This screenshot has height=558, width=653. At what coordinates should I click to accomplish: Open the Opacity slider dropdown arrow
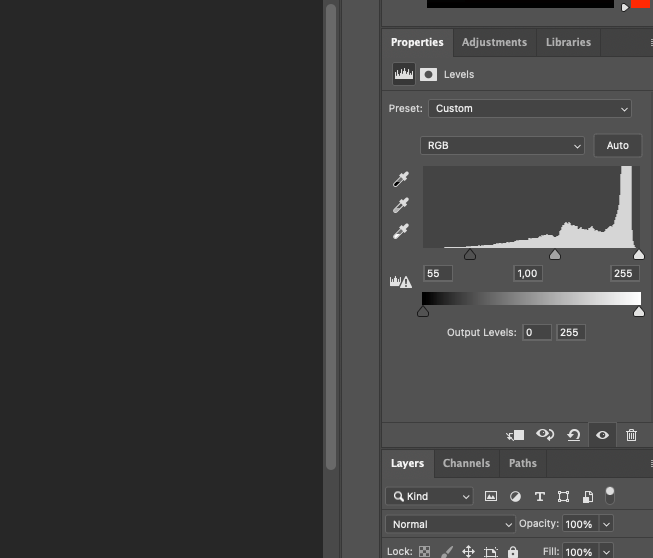click(606, 524)
